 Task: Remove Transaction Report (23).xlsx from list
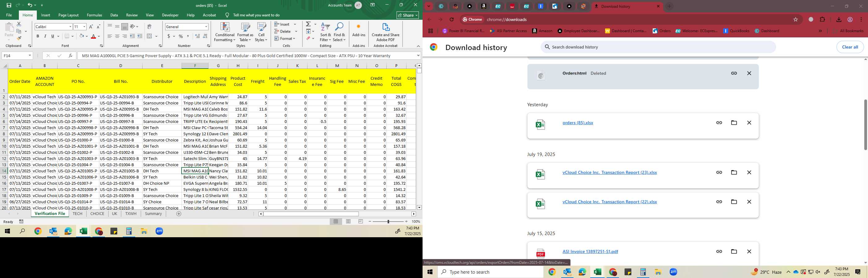(x=749, y=172)
